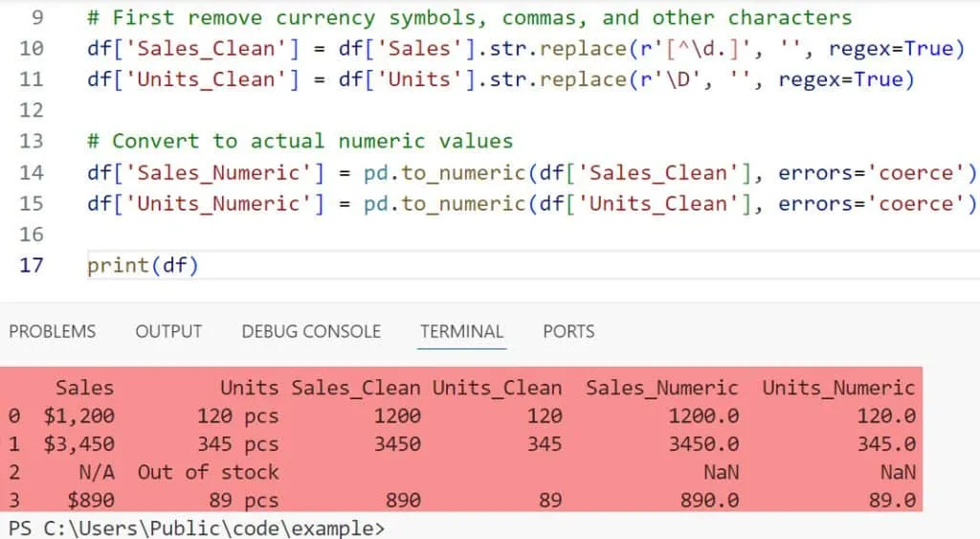Click 'Out of stock' in terminal output
This screenshot has width=980, height=539.
208,471
